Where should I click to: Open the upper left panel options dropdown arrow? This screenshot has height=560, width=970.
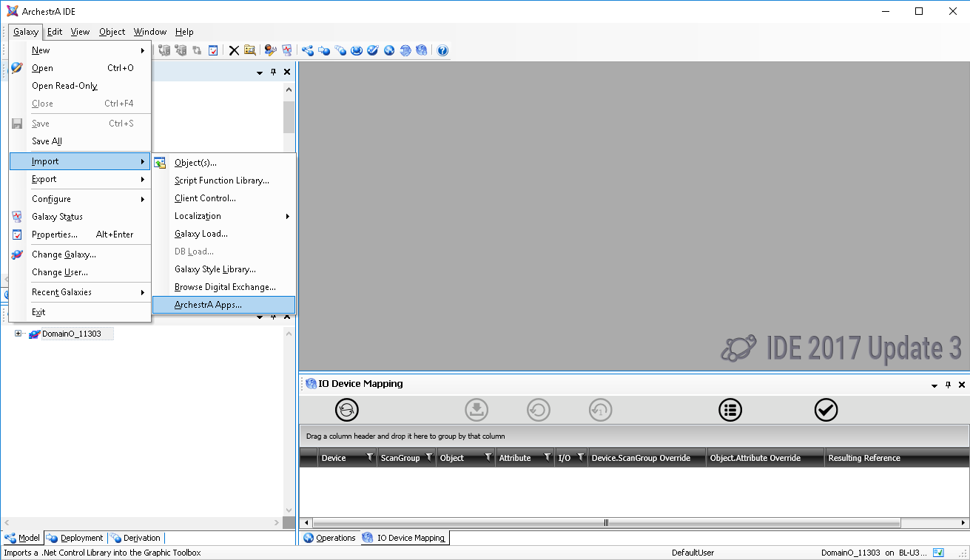click(x=260, y=72)
